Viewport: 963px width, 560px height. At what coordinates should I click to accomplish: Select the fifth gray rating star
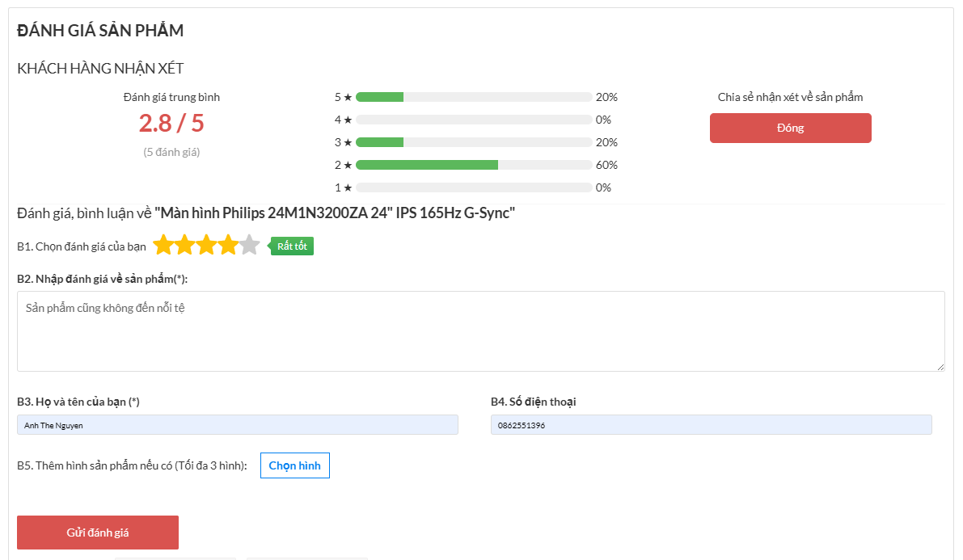pos(250,245)
